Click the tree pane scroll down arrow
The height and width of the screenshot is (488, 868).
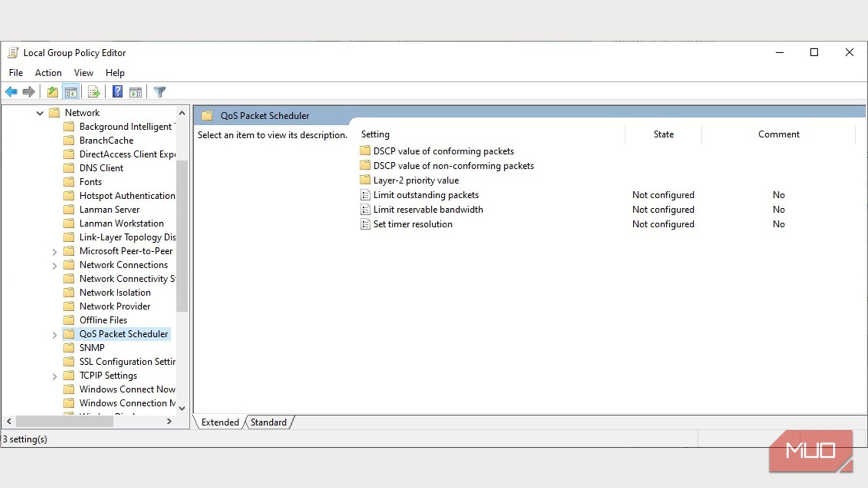pos(182,408)
